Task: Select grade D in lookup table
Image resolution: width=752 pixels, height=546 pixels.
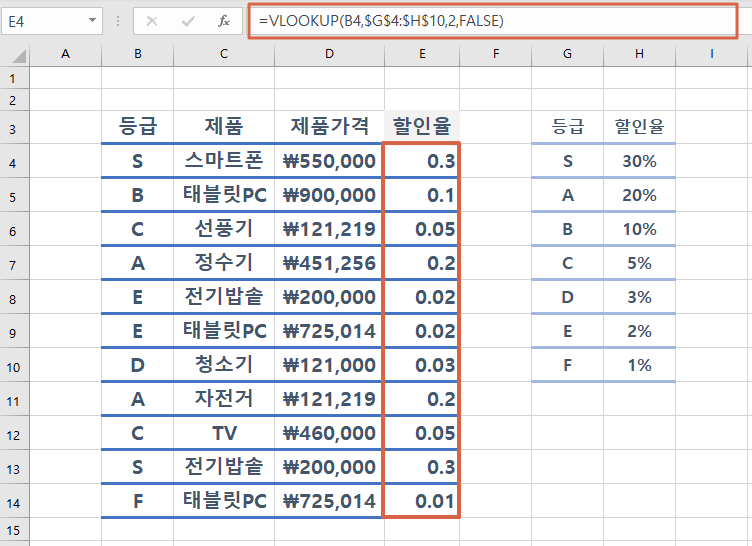Action: [567, 297]
